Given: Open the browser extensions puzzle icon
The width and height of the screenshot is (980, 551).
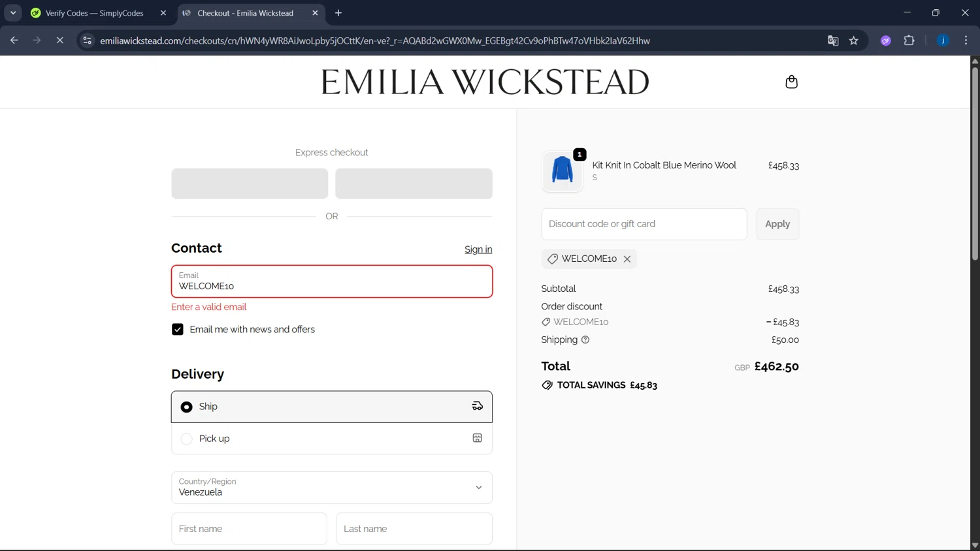Looking at the screenshot, I should coord(909,40).
